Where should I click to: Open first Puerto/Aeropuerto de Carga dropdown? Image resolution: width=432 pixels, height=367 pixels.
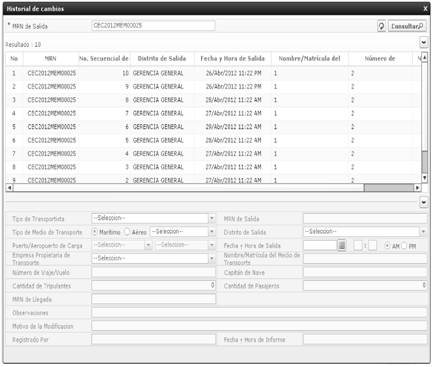(148, 245)
